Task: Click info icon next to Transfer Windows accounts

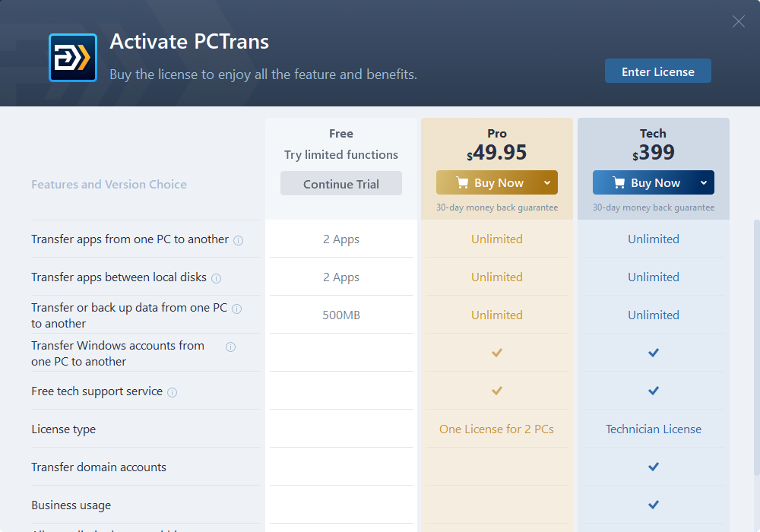Action: click(230, 347)
